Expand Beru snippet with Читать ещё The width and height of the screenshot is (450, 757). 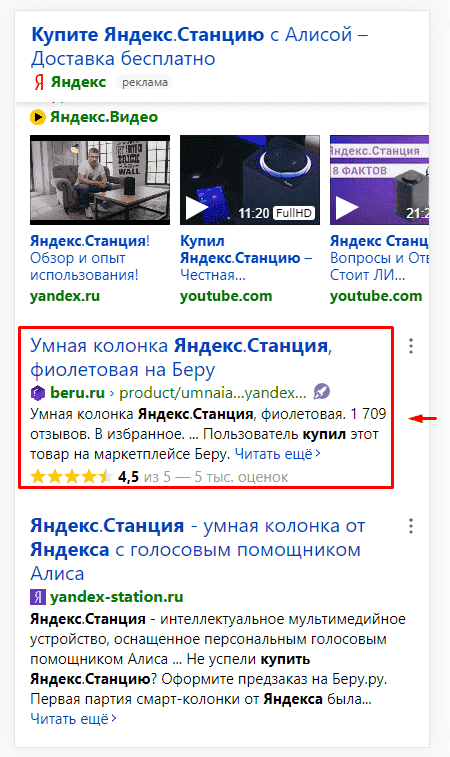click(278, 454)
